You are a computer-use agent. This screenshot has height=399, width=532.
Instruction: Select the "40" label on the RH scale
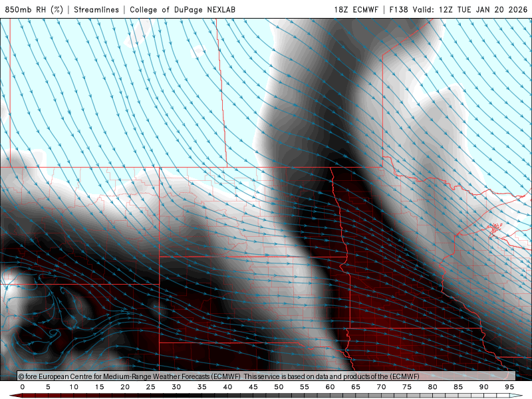point(227,387)
